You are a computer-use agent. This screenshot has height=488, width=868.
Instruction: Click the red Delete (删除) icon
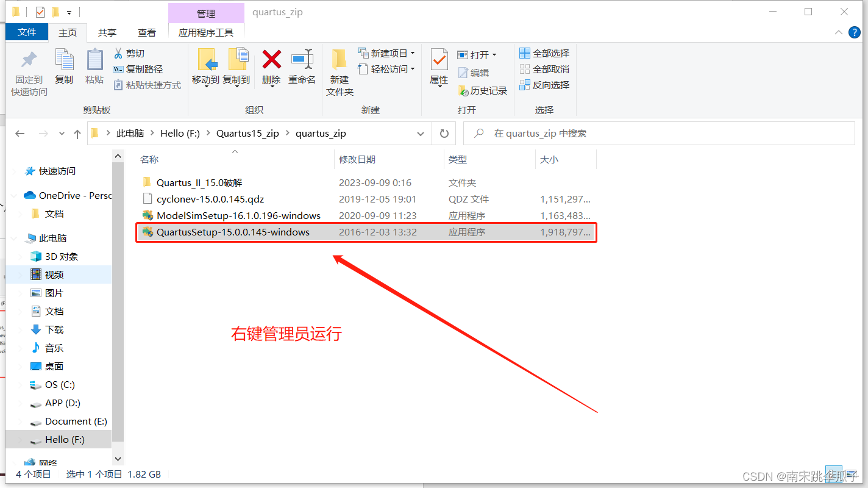click(x=271, y=60)
